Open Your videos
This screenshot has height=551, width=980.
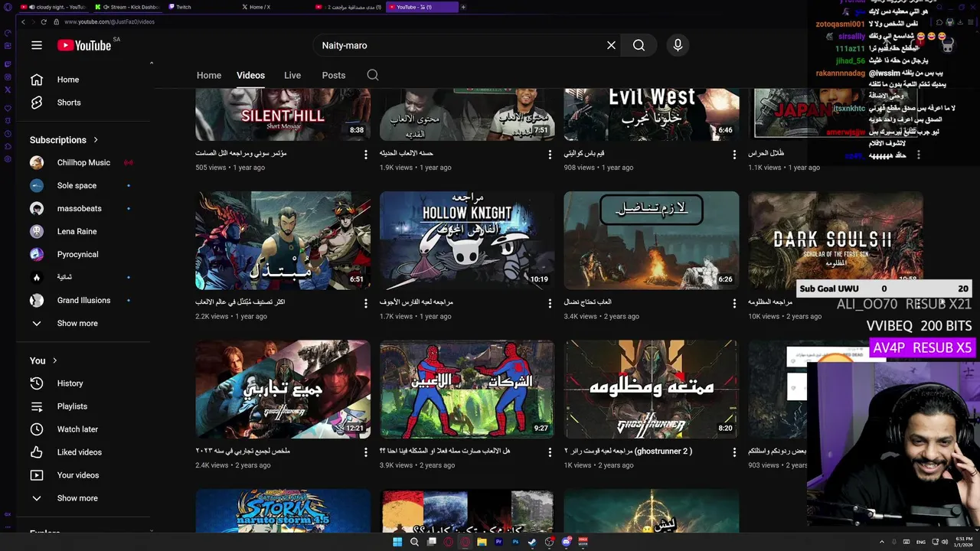(84, 475)
